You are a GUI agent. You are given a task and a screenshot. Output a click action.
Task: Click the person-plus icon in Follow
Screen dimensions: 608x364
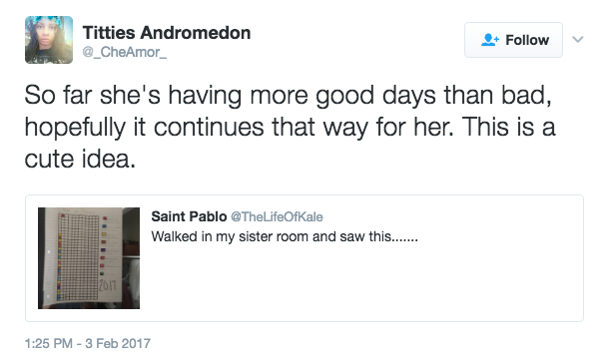[490, 40]
